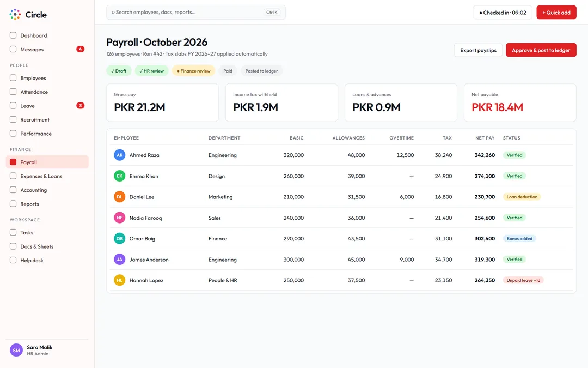The width and height of the screenshot is (588, 368).
Task: Click the Dashboard sidebar icon
Action: click(x=13, y=35)
